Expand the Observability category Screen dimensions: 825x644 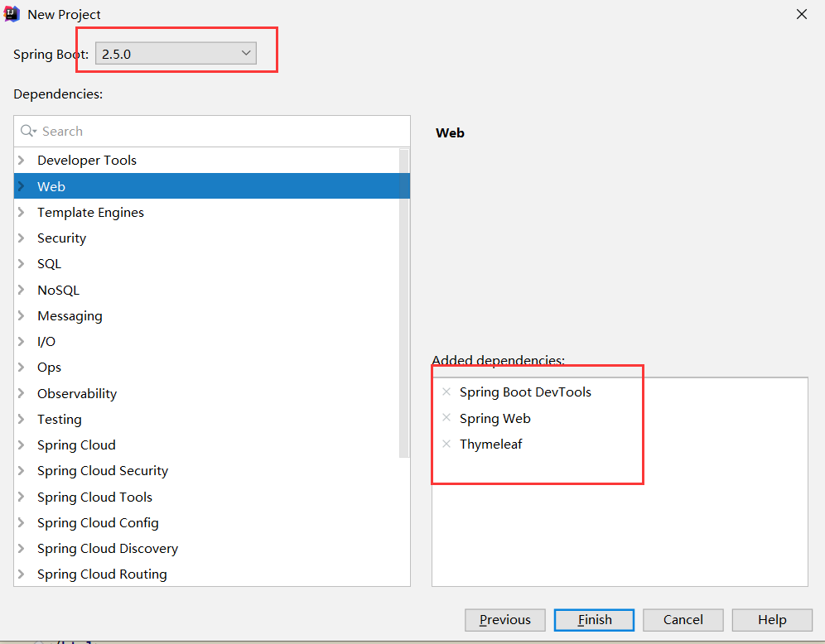(x=21, y=393)
